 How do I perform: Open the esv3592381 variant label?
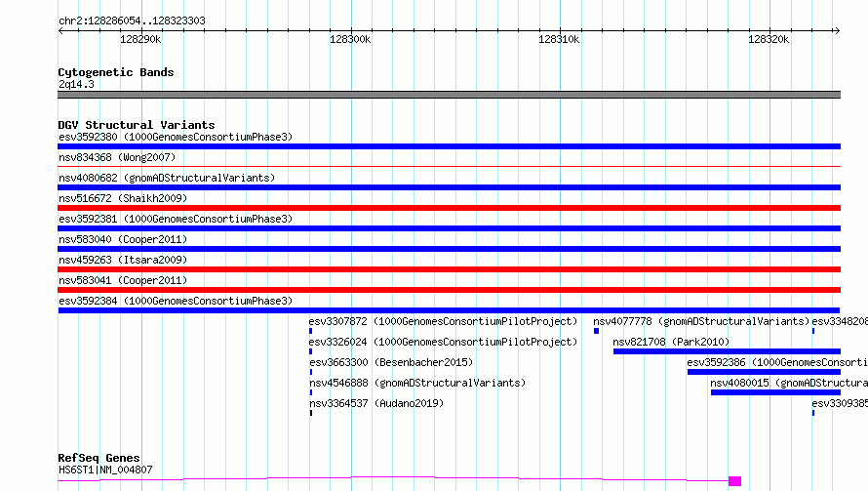tap(176, 219)
